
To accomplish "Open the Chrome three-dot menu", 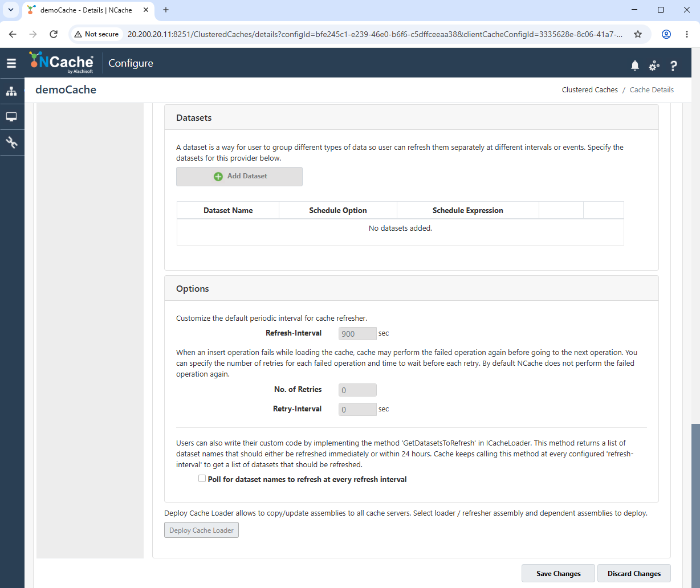I will tap(686, 34).
